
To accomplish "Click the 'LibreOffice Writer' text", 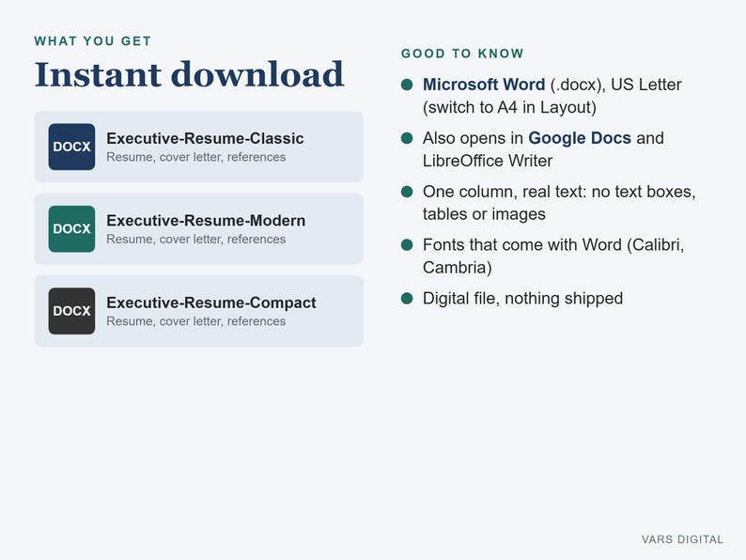I will click(x=488, y=161).
